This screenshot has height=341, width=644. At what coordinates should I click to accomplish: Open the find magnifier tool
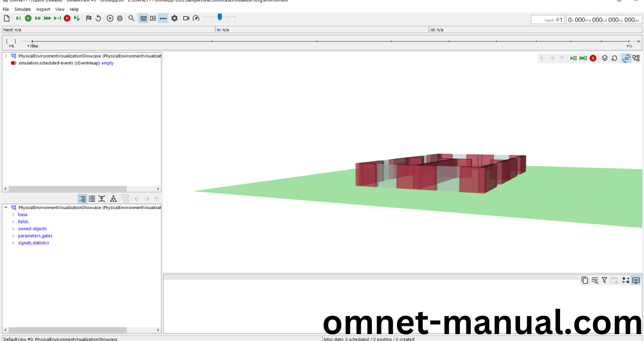(x=131, y=18)
